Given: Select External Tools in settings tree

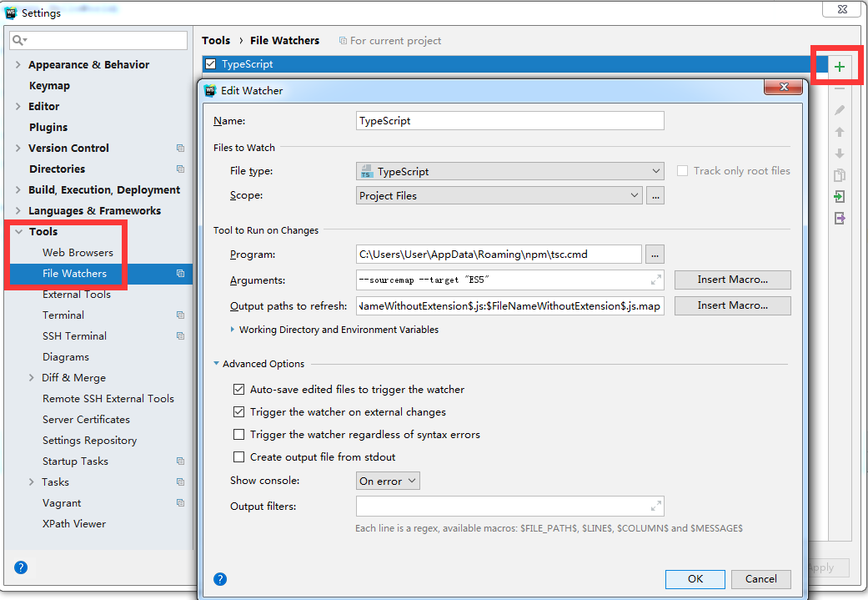Looking at the screenshot, I should click(x=77, y=295).
